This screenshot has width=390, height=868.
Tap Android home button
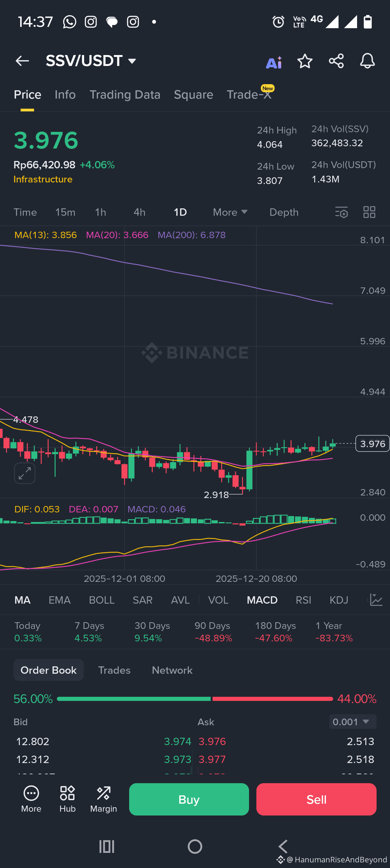click(x=195, y=847)
